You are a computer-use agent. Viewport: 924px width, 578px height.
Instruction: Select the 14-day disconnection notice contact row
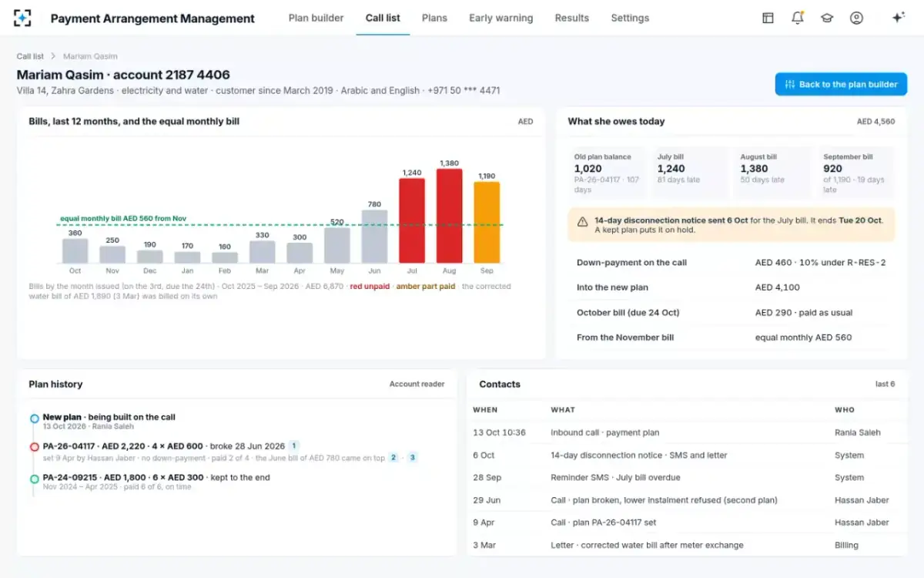click(x=687, y=455)
